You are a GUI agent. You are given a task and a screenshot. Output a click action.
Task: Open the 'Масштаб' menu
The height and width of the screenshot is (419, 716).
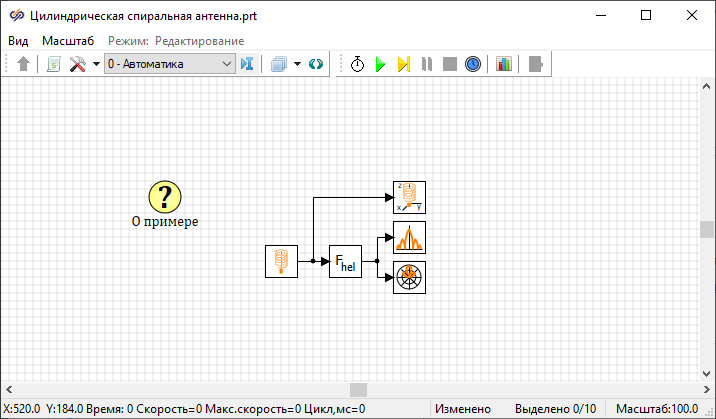pyautogui.click(x=68, y=41)
